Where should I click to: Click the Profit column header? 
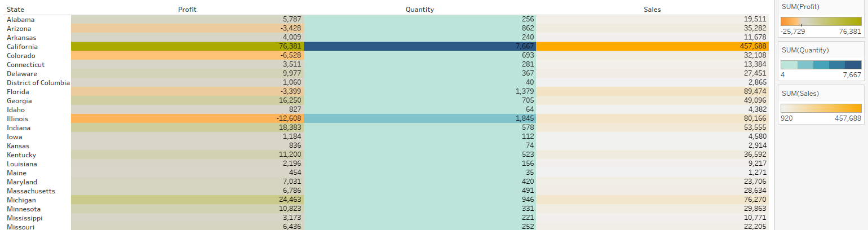coord(187,10)
